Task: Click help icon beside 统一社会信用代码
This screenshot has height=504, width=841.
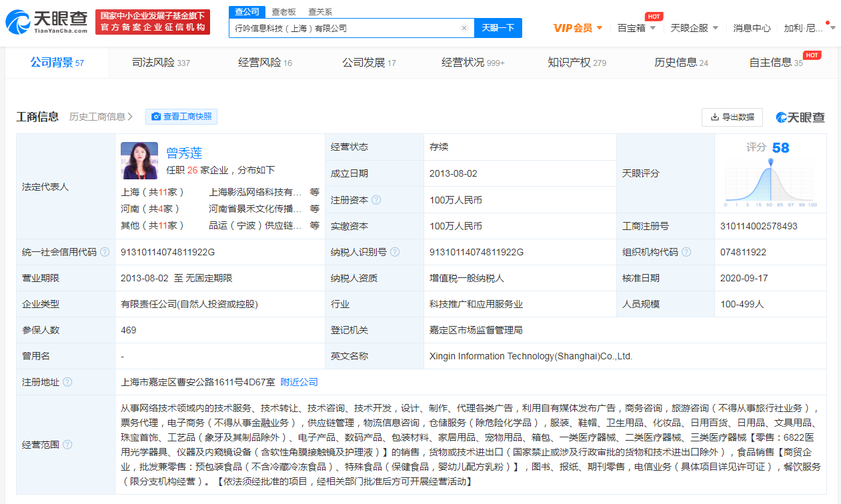Action: [x=105, y=252]
